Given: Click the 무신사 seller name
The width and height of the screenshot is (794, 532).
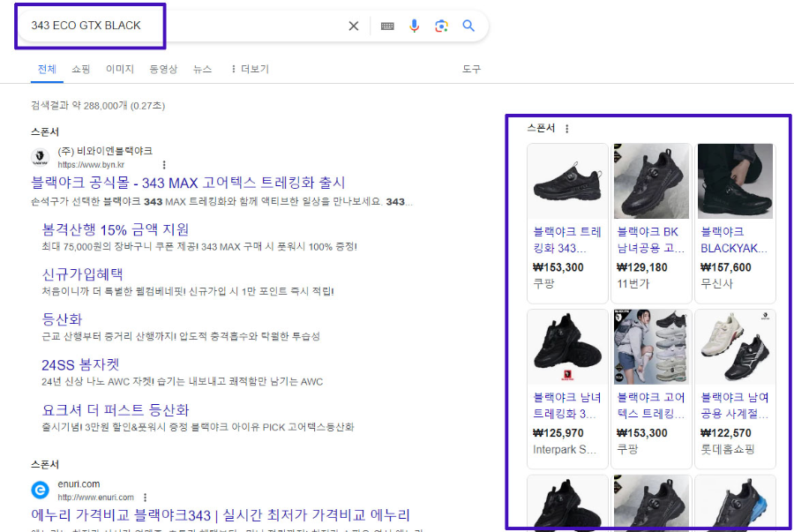Looking at the screenshot, I should [716, 283].
